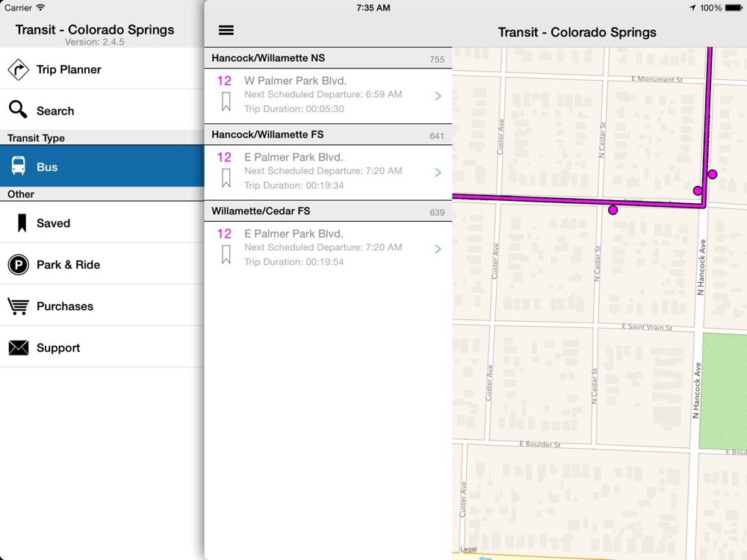Click the topmost magenta stop marker on Hancock
This screenshot has width=747, height=560.
pos(712,174)
